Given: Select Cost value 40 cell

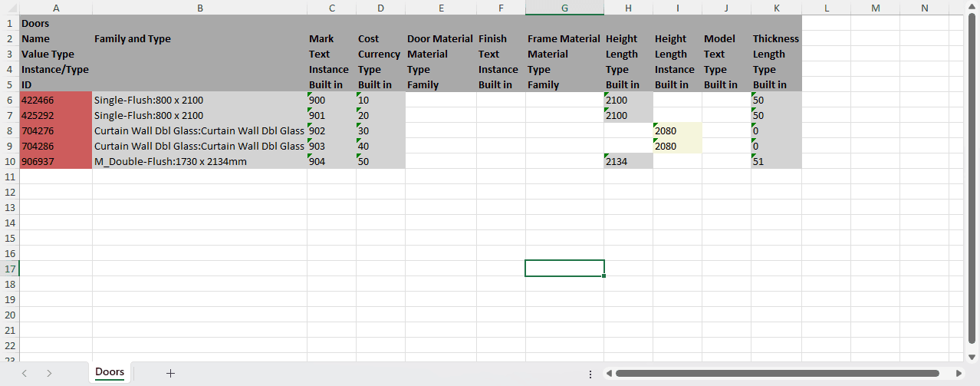Looking at the screenshot, I should (x=380, y=146).
